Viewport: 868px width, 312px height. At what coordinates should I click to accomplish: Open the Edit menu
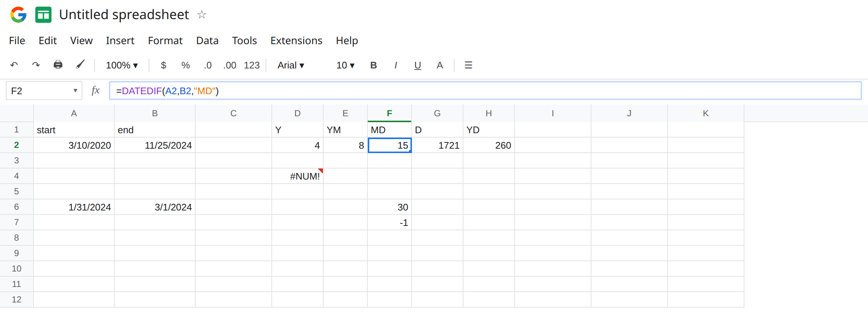click(48, 40)
